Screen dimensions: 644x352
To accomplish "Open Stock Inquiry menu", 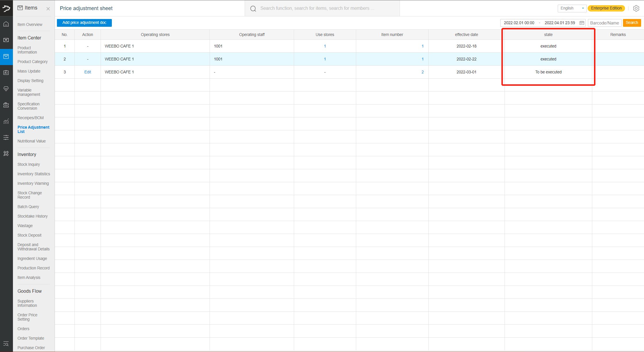I will [x=29, y=164].
